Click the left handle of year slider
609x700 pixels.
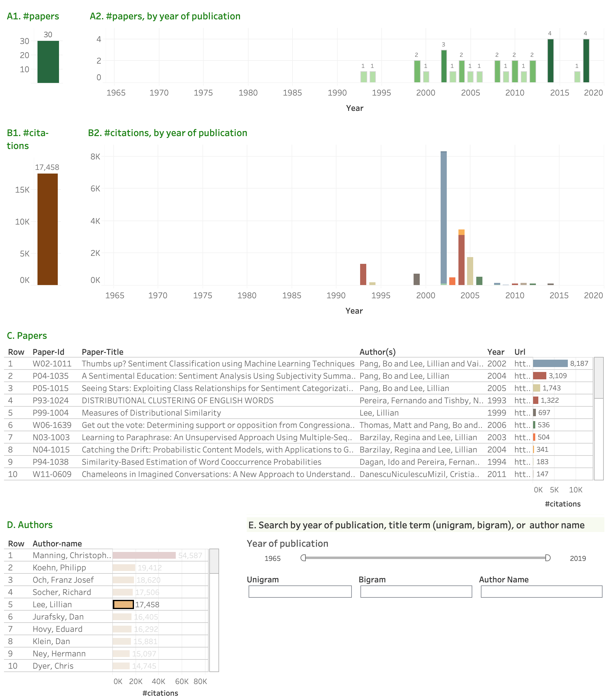(303, 558)
